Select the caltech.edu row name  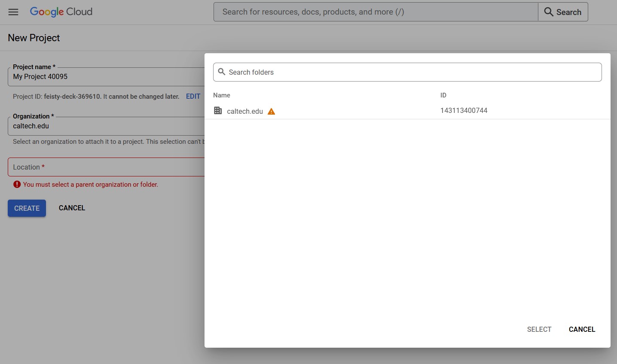click(245, 111)
